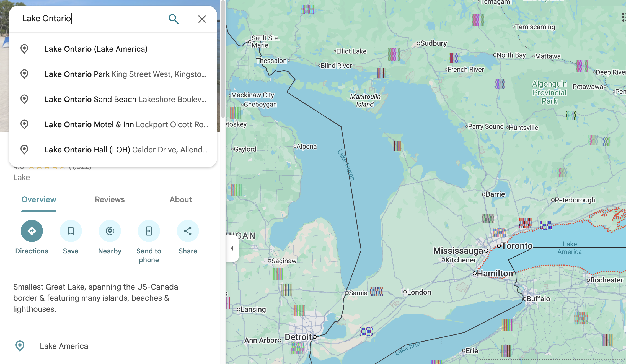Click Huntsville on the map

(524, 128)
